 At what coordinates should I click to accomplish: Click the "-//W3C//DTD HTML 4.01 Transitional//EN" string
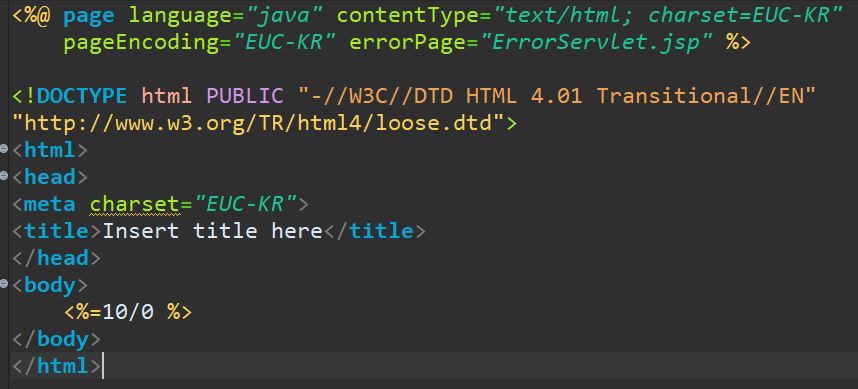coord(557,96)
